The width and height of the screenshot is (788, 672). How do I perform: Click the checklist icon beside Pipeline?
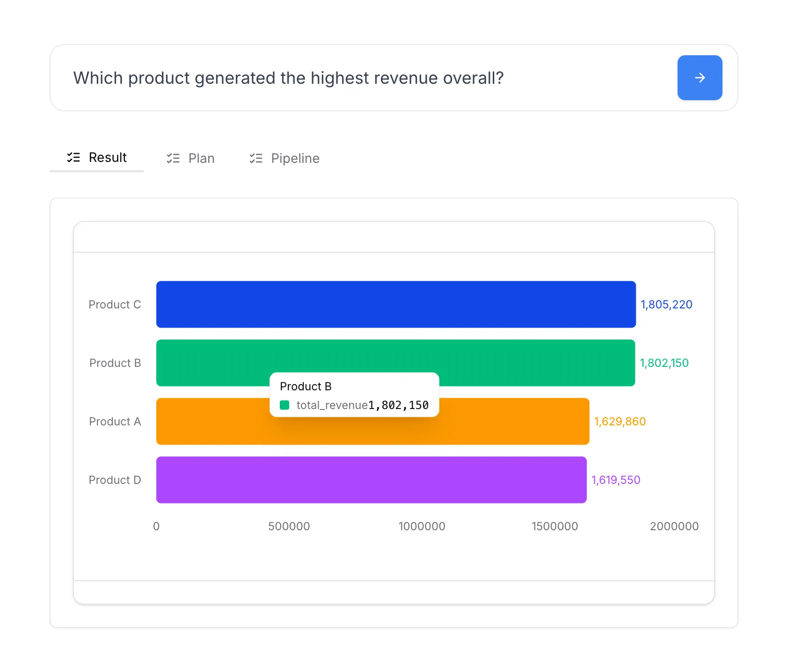[x=256, y=158]
